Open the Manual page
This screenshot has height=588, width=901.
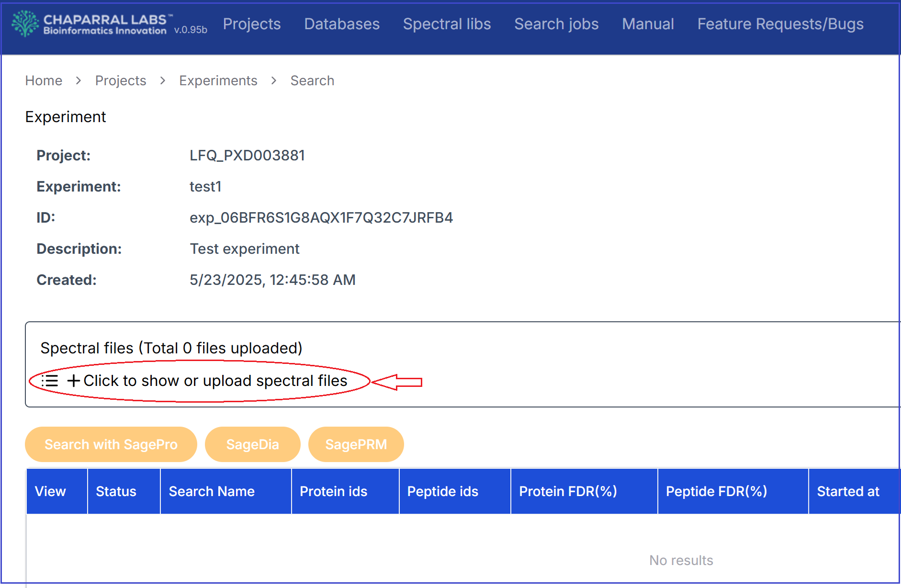pos(647,24)
